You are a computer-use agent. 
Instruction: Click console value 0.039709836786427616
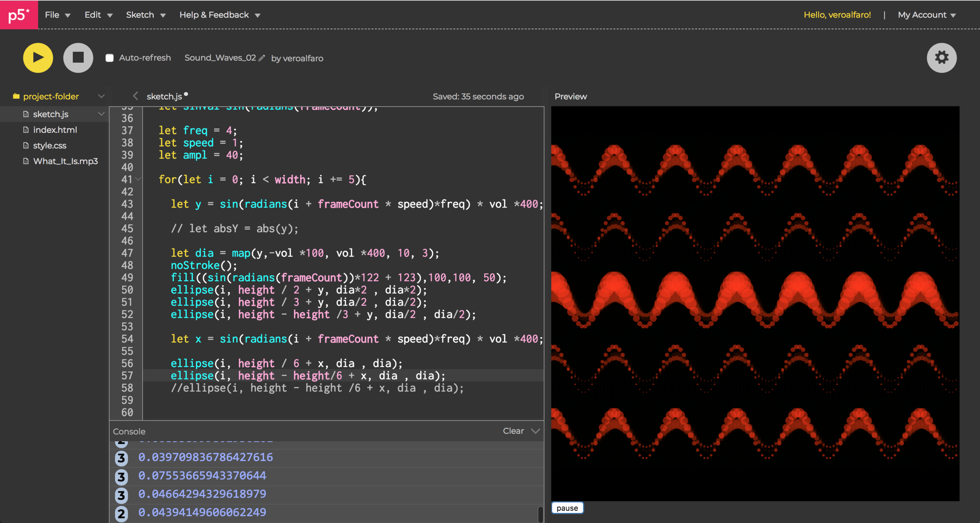tap(205, 457)
